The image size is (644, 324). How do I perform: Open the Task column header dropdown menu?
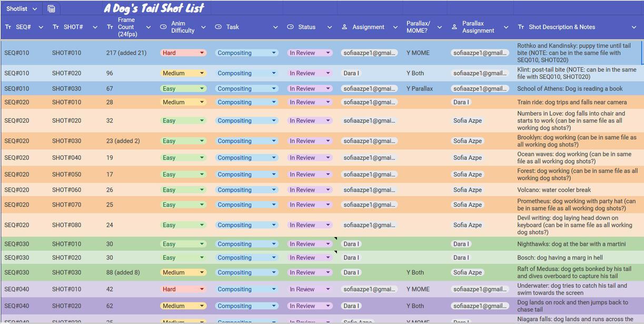tap(275, 27)
